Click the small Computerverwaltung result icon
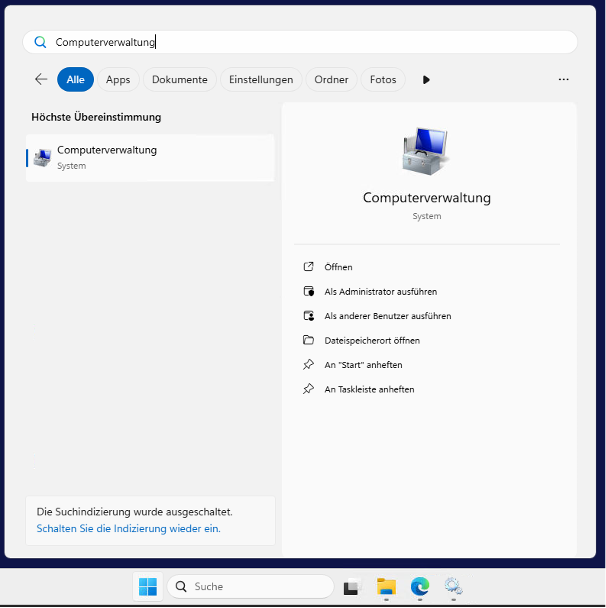 click(42, 158)
